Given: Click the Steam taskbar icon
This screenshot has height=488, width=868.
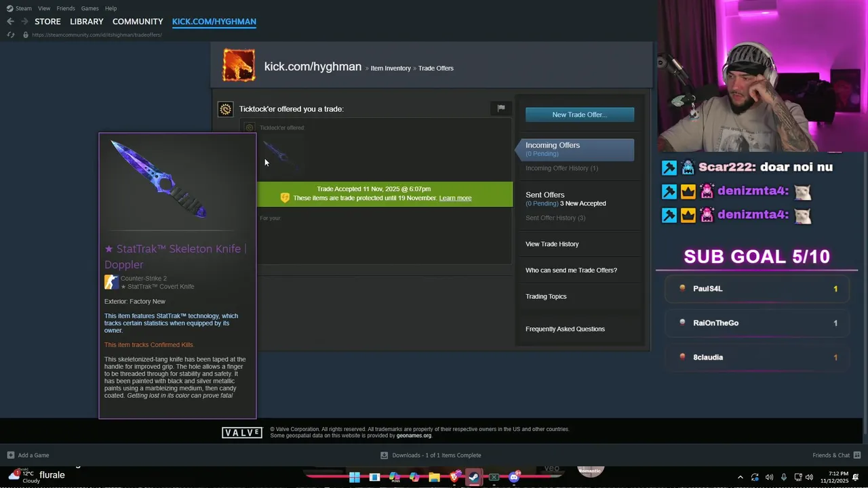Looking at the screenshot, I should pyautogui.click(x=474, y=478).
